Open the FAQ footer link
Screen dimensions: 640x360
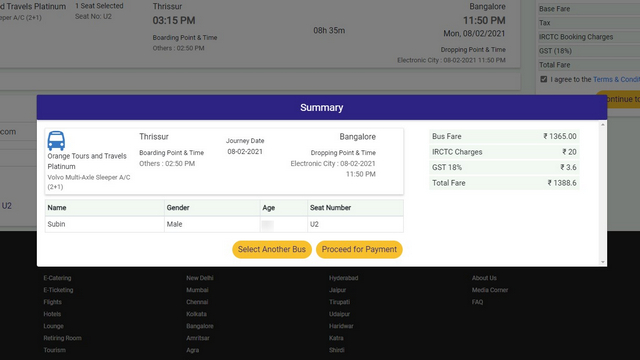[x=478, y=302]
